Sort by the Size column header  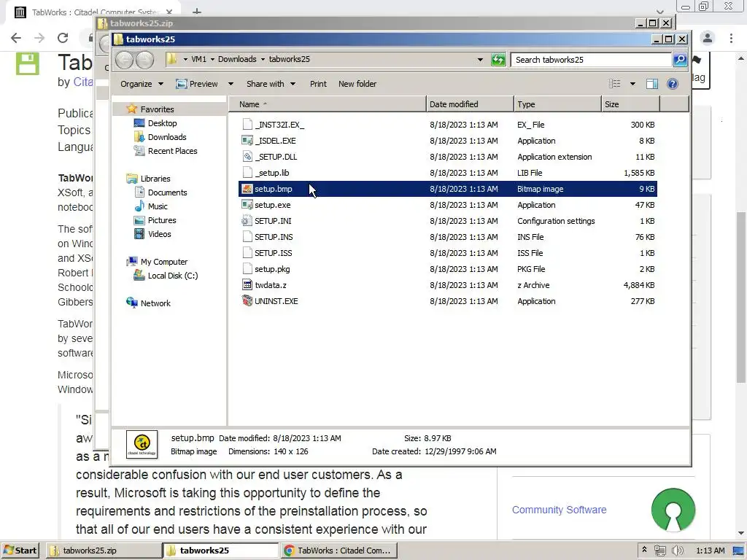coord(631,104)
